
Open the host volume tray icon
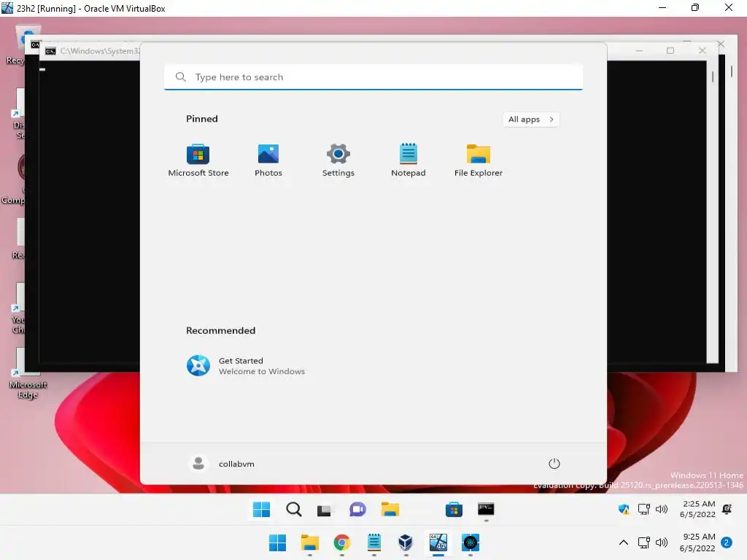coord(661,542)
